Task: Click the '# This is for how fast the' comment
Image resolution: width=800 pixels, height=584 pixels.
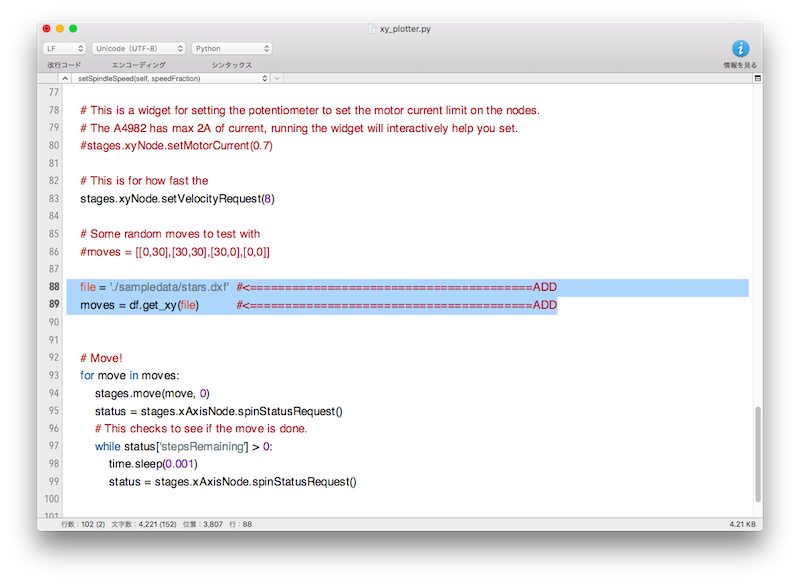Action: (x=144, y=181)
